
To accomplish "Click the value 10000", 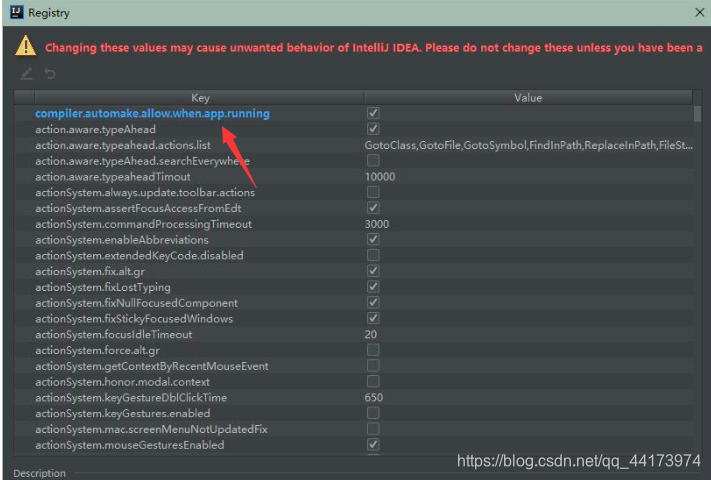I will coord(380,176).
